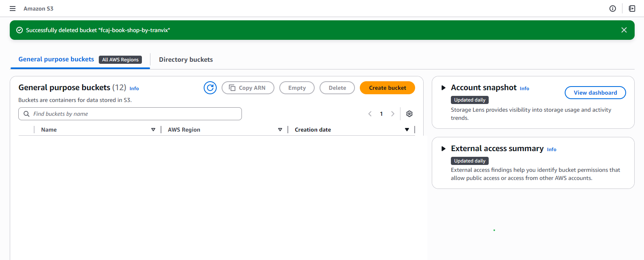Click Create bucket

(387, 88)
